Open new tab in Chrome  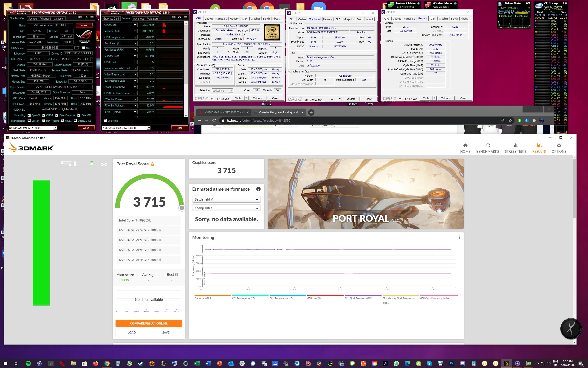pos(311,112)
